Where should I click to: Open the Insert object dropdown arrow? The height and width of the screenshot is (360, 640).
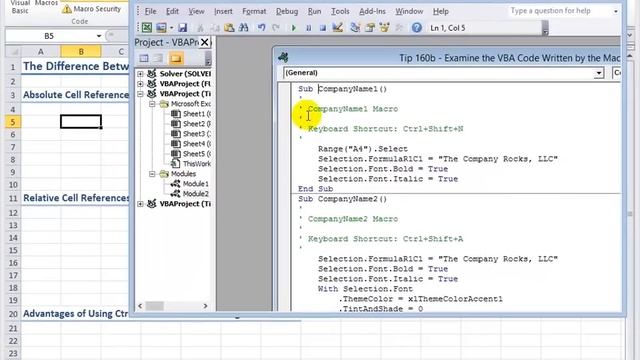click(x=171, y=28)
